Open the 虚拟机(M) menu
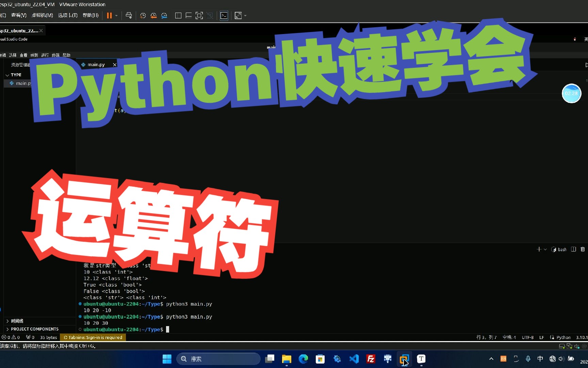 pos(42,15)
